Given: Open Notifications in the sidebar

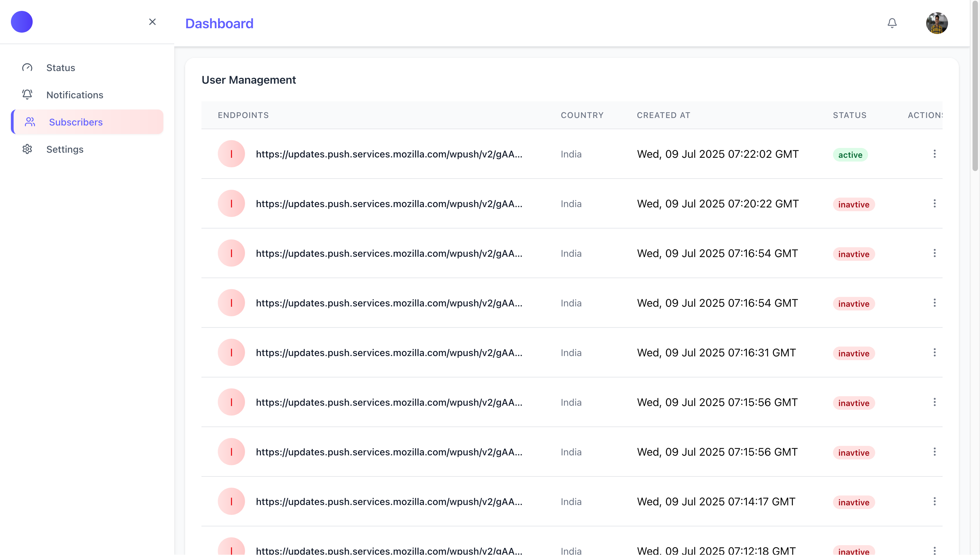Looking at the screenshot, I should point(87,95).
